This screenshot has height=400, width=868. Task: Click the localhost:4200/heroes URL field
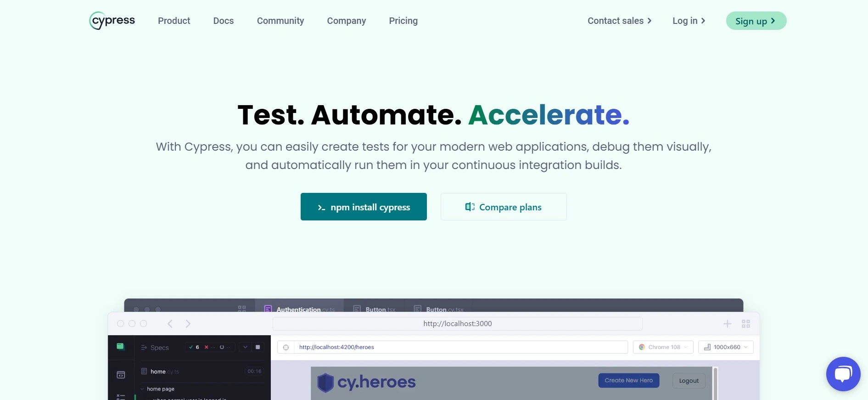461,347
